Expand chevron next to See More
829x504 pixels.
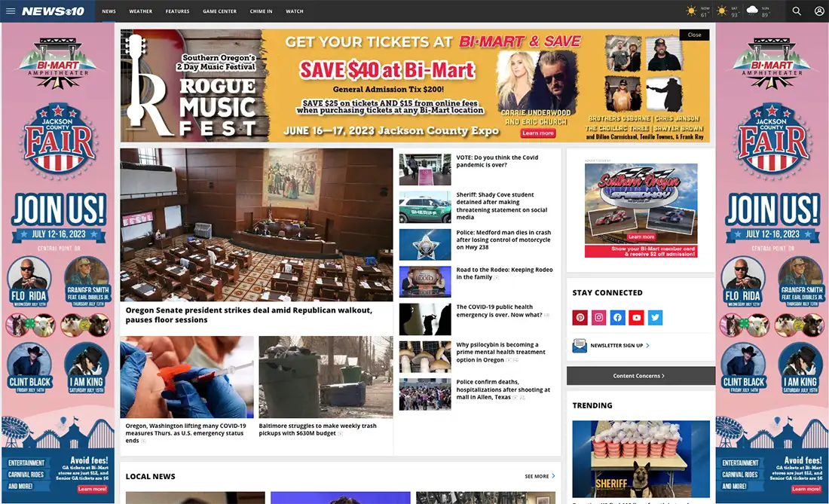(554, 476)
